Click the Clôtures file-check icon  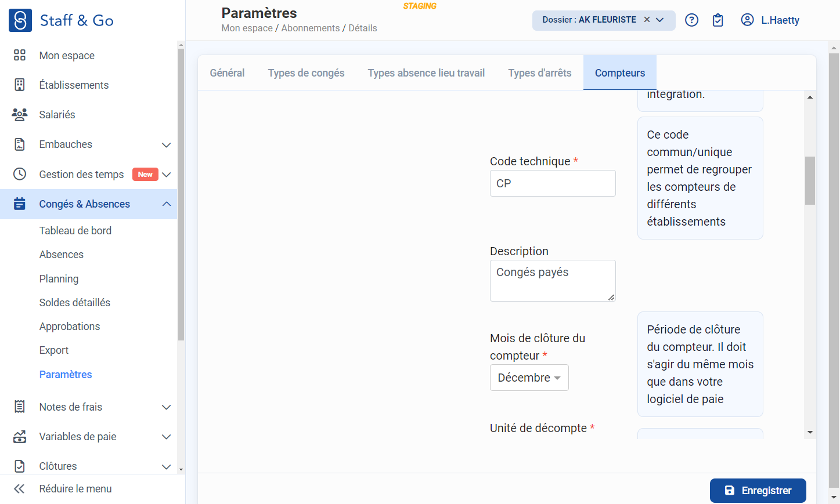tap(20, 466)
